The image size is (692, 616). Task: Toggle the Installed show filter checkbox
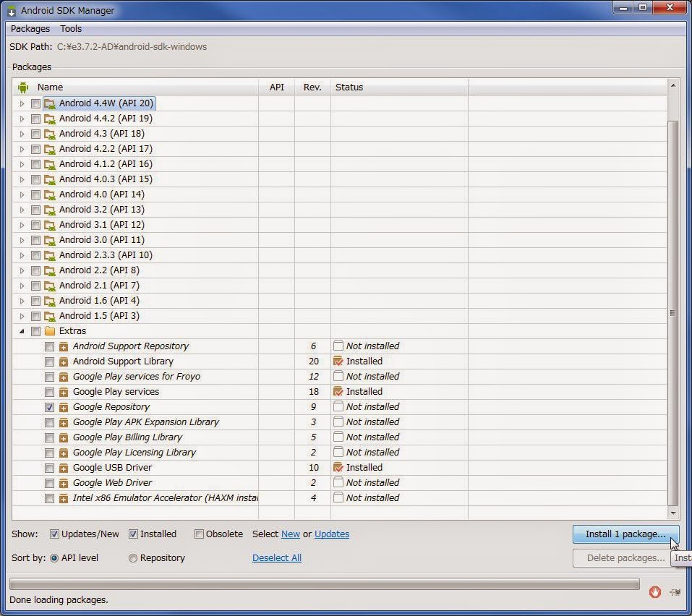click(x=133, y=534)
